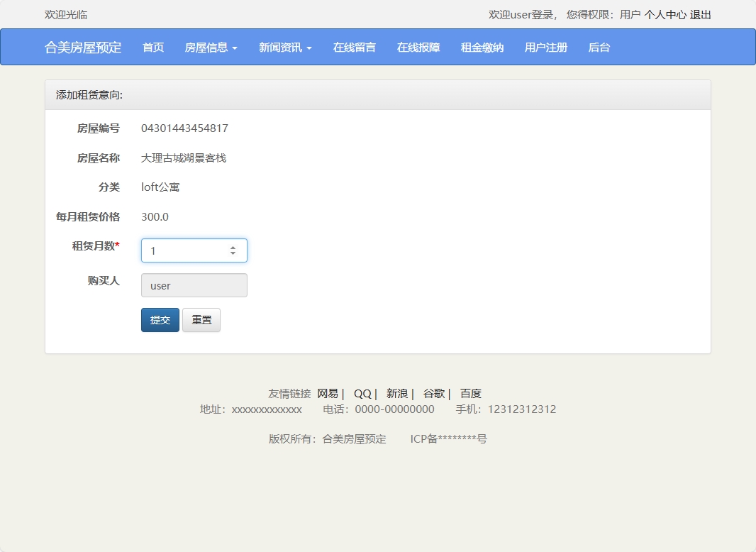
Task: Expand the 新闻资讯 dropdown menu
Action: pos(285,47)
